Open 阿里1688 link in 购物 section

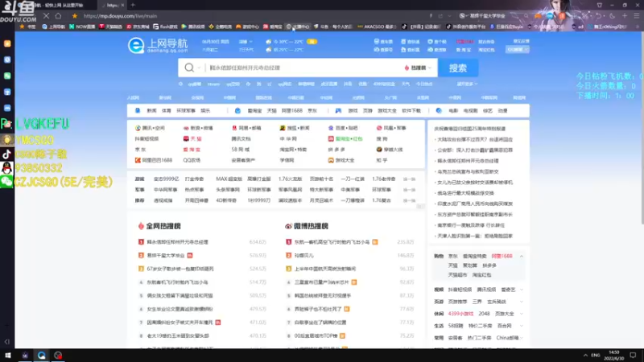click(502, 256)
